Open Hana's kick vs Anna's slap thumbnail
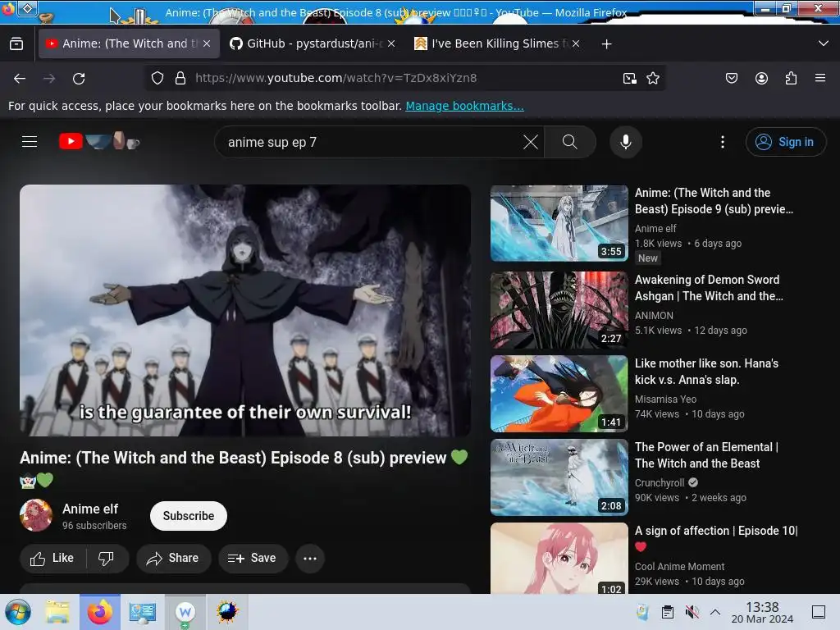This screenshot has height=630, width=840. click(559, 394)
